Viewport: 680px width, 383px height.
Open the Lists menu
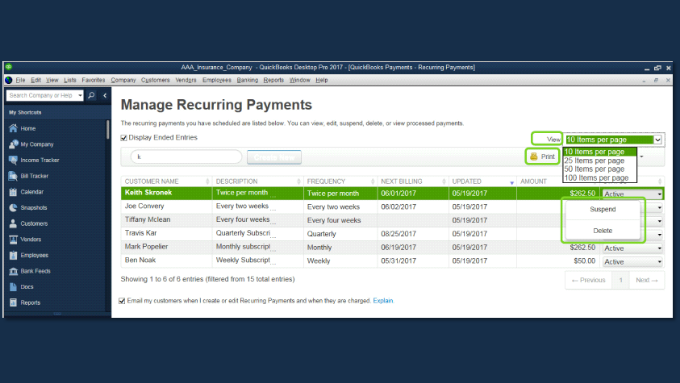[x=70, y=80]
